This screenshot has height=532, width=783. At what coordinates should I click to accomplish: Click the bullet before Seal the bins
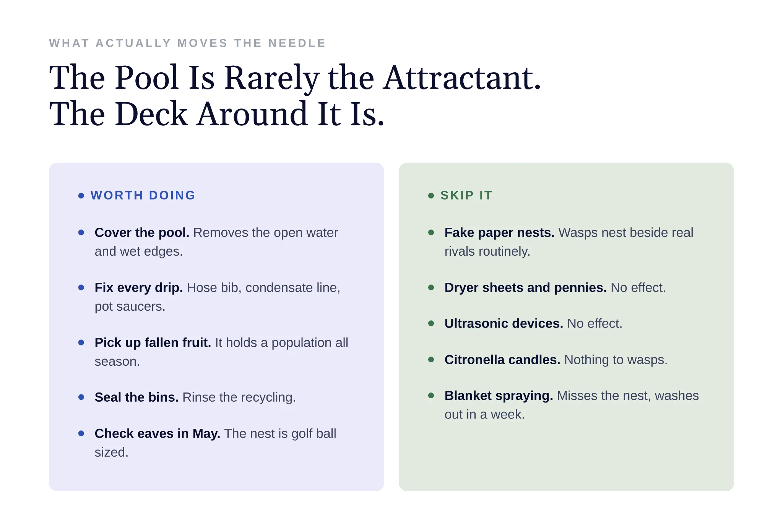tap(81, 397)
